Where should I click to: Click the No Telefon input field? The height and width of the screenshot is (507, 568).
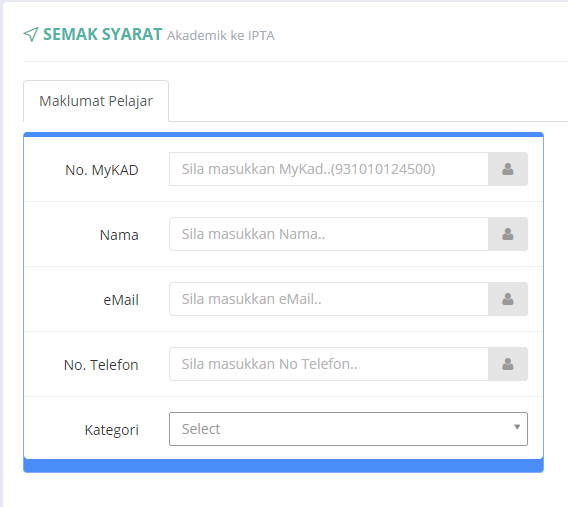[329, 364]
